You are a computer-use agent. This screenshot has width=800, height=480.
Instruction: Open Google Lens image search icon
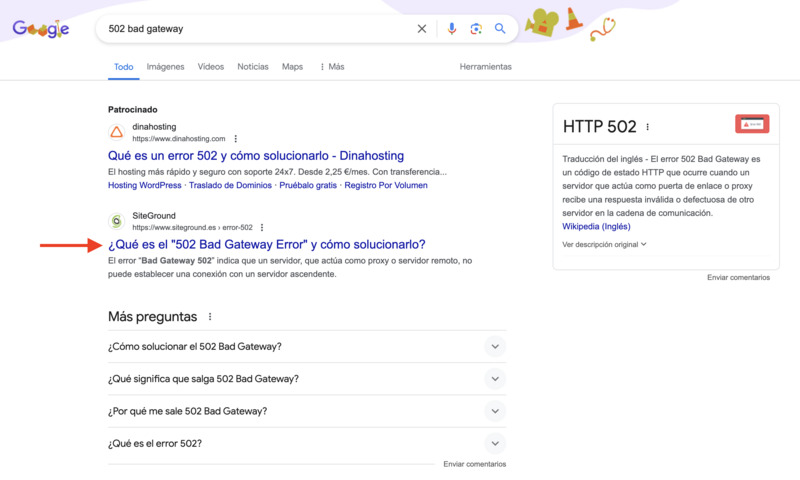(476, 29)
